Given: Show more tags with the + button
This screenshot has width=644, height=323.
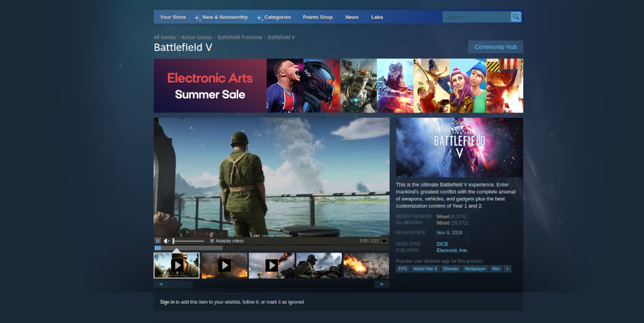Looking at the screenshot, I should coord(507,268).
